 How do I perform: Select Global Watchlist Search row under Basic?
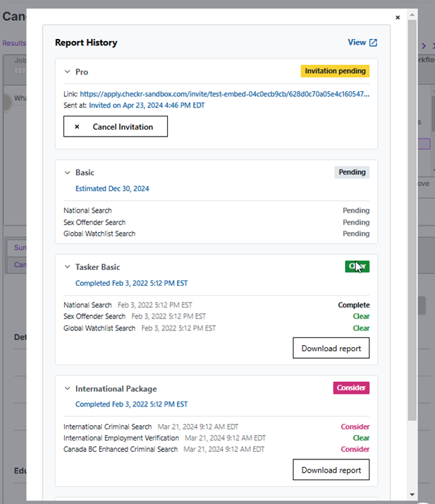coord(216,234)
